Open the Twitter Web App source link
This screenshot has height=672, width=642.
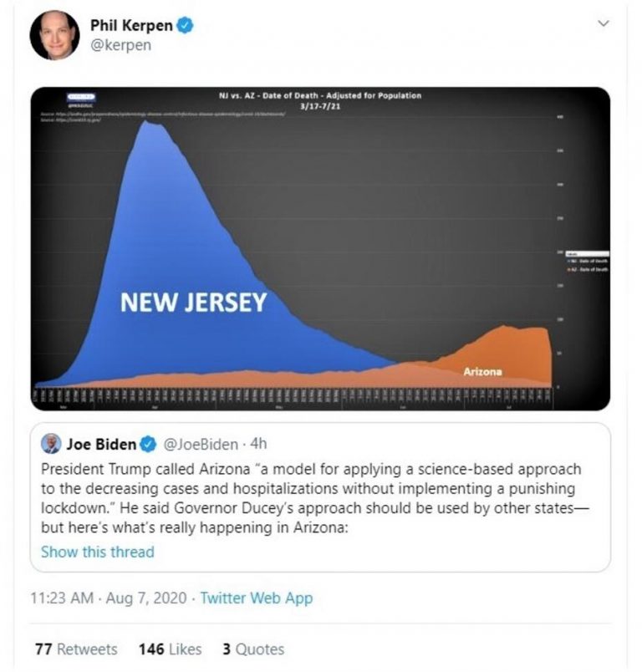pos(257,598)
